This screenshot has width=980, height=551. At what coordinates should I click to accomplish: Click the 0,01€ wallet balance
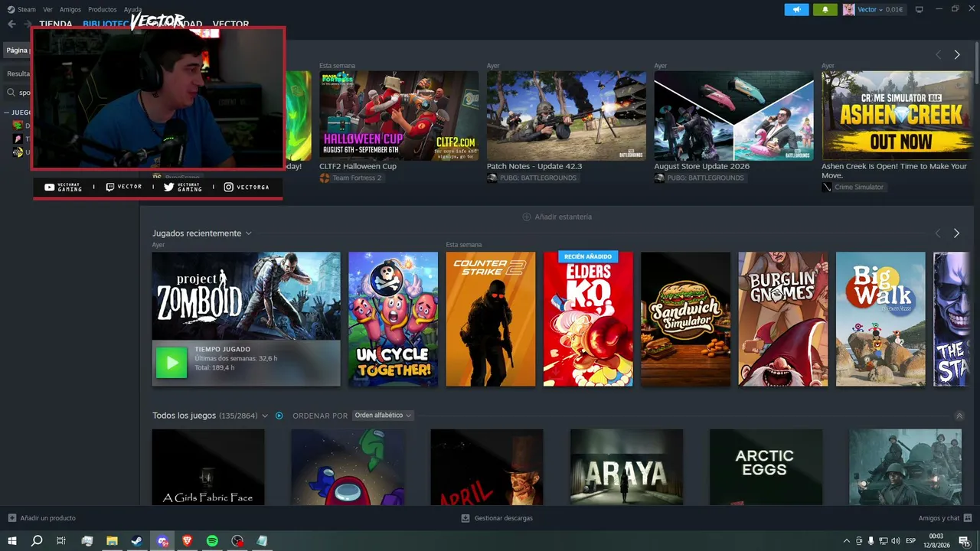point(894,10)
